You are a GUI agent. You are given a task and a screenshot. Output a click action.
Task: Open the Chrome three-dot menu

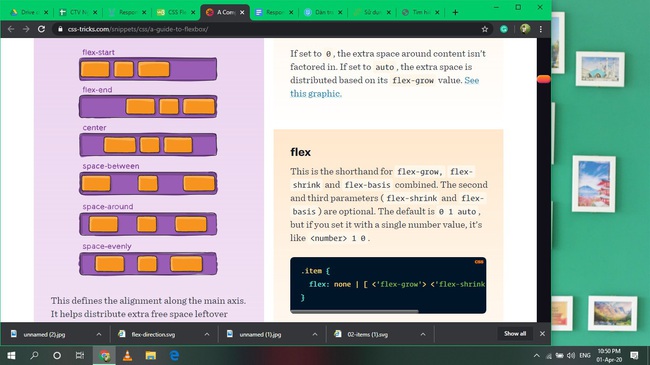click(x=541, y=29)
